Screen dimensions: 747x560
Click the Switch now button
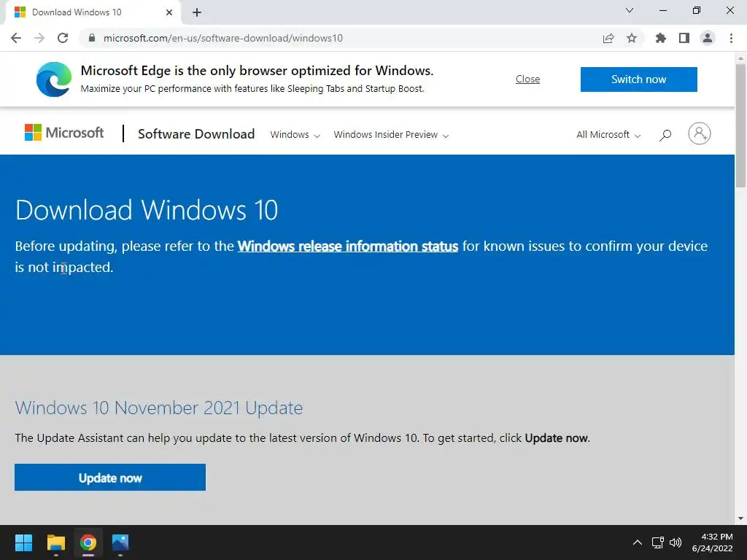point(639,79)
